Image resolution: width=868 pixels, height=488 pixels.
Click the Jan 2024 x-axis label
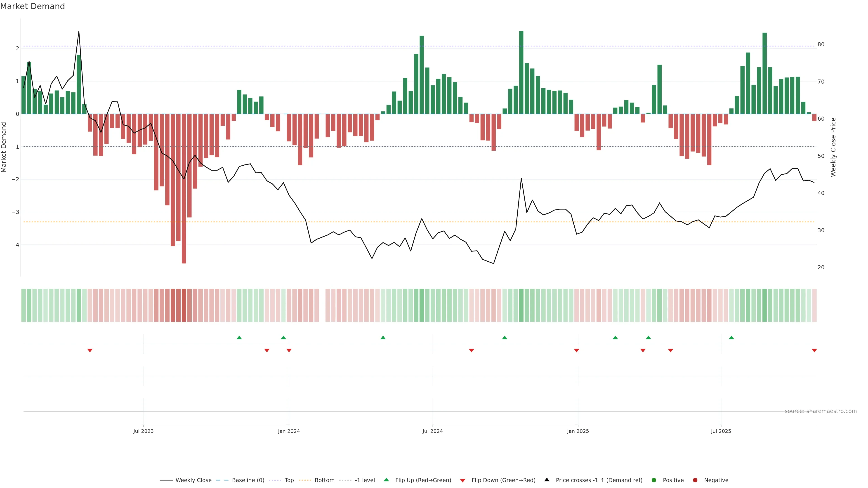pyautogui.click(x=288, y=431)
